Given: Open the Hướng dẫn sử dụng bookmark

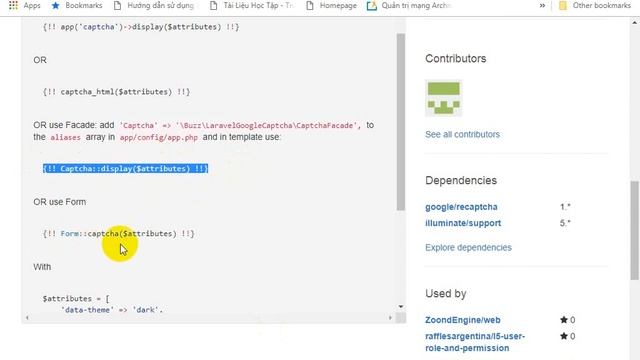Looking at the screenshot, I should coord(155,5).
